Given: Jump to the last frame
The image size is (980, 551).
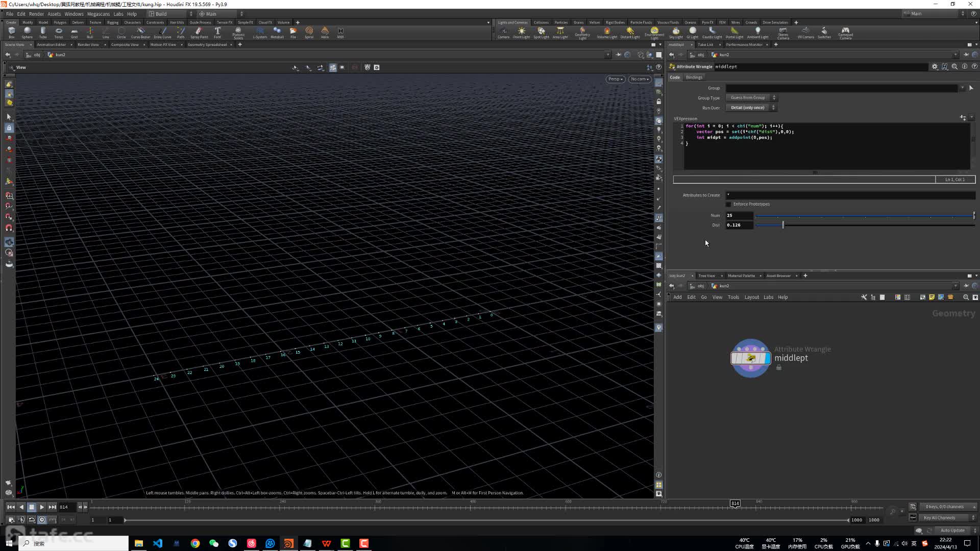Looking at the screenshot, I should coord(52,507).
